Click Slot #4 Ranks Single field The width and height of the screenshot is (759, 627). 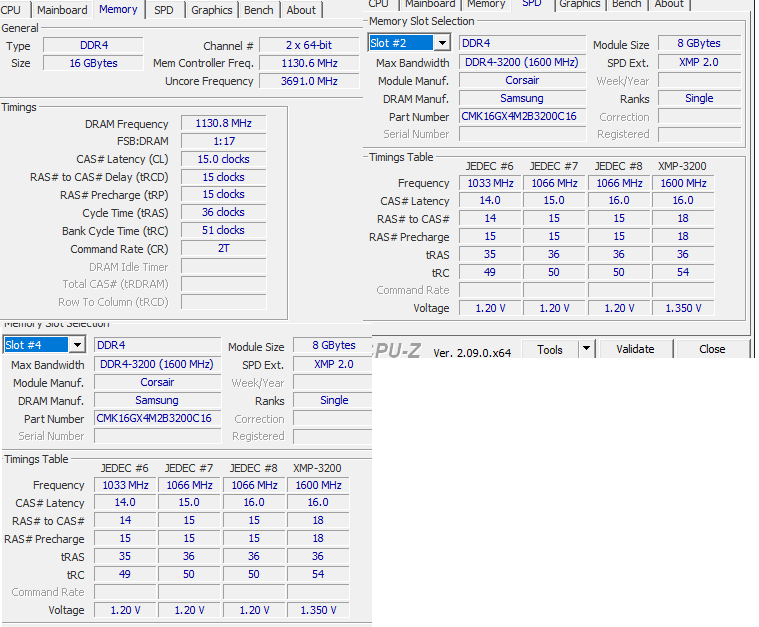[333, 400]
